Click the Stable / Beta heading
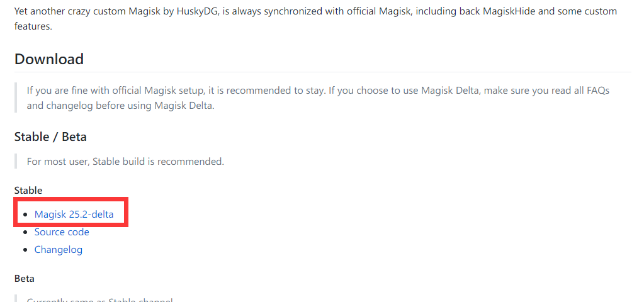 pyautogui.click(x=50, y=137)
